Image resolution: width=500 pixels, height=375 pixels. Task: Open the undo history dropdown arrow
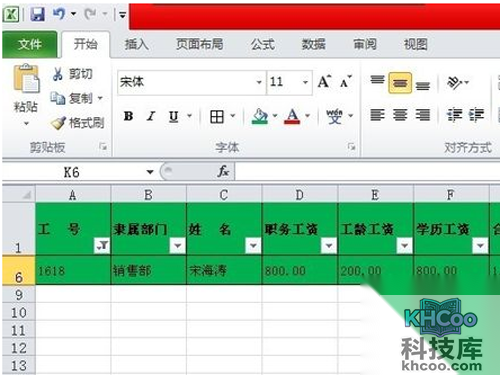tap(74, 14)
